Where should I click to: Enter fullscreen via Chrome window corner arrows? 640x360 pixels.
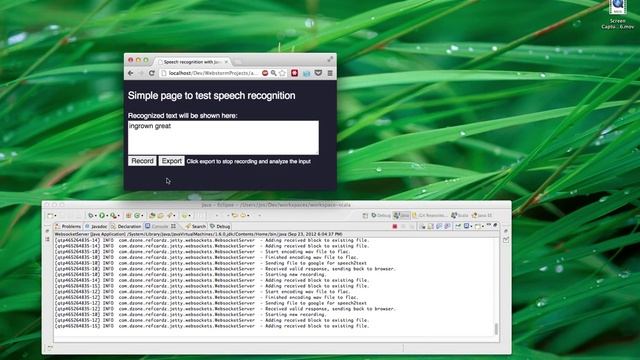[330, 59]
